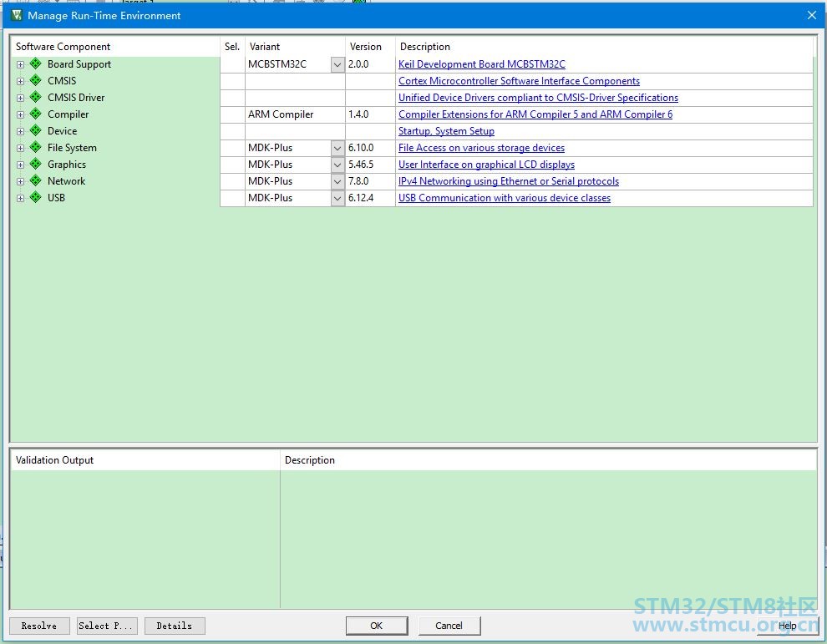827x644 pixels.
Task: Open the Keil Development Board MCBSTM32C link
Action: (x=481, y=63)
